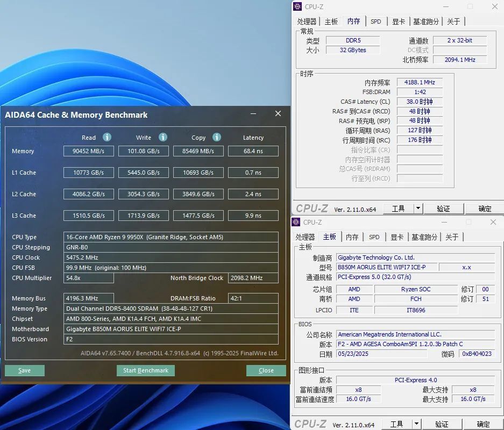Click the 确定 button in lower CPU-Z
This screenshot has height=430, width=504.
[483, 424]
